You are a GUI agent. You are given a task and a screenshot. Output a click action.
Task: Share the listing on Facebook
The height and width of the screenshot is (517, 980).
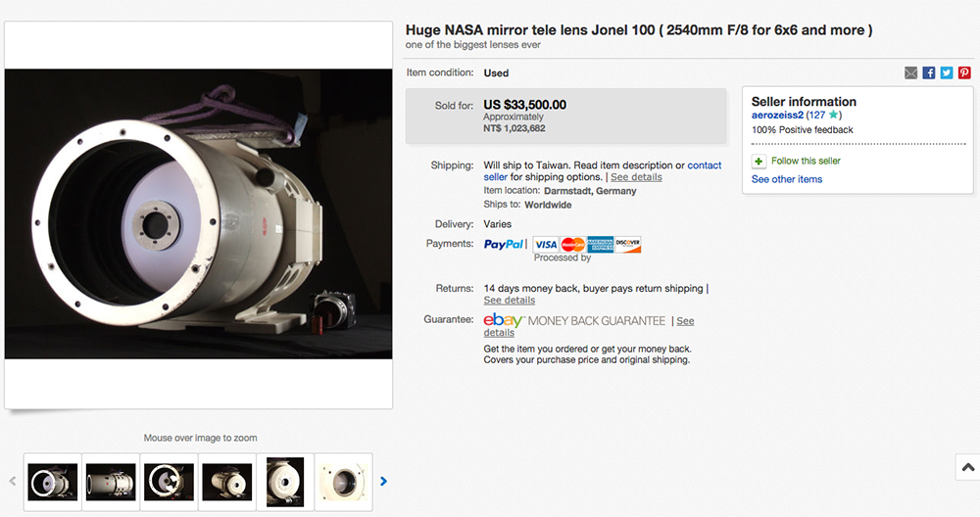[x=929, y=73]
